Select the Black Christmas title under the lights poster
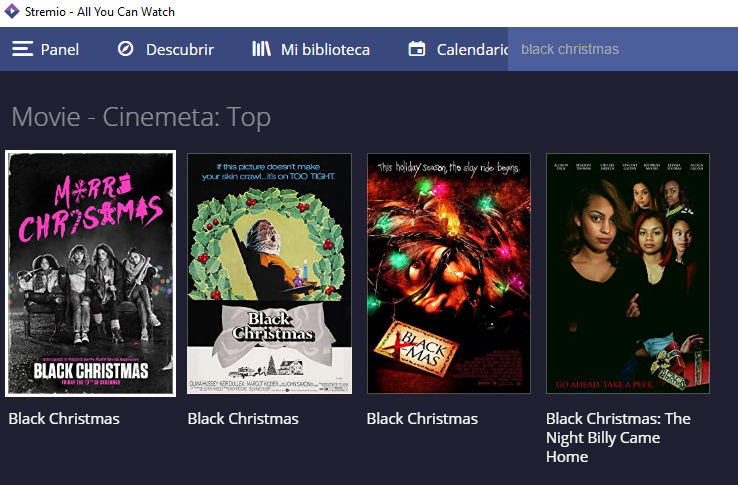 [422, 419]
